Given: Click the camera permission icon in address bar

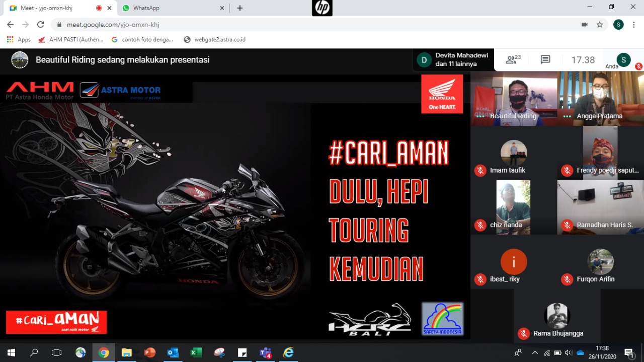Looking at the screenshot, I should click(585, 24).
